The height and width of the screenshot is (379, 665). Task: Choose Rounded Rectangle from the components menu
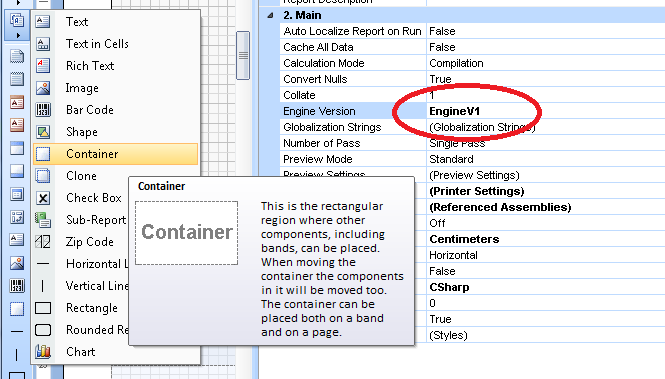click(81, 330)
